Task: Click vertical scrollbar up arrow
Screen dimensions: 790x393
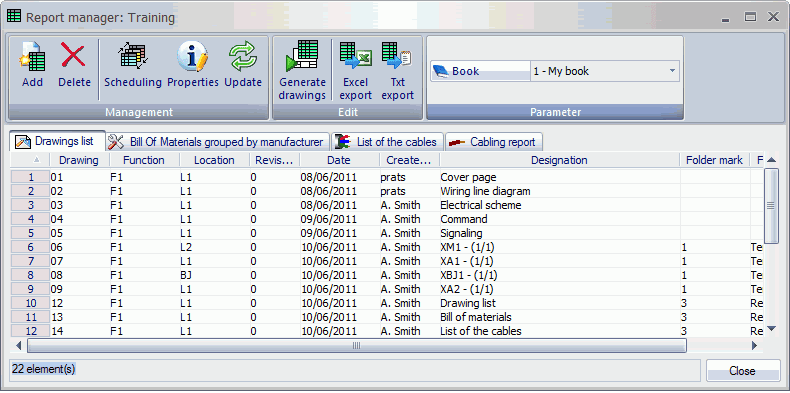Action: pyautogui.click(x=771, y=160)
